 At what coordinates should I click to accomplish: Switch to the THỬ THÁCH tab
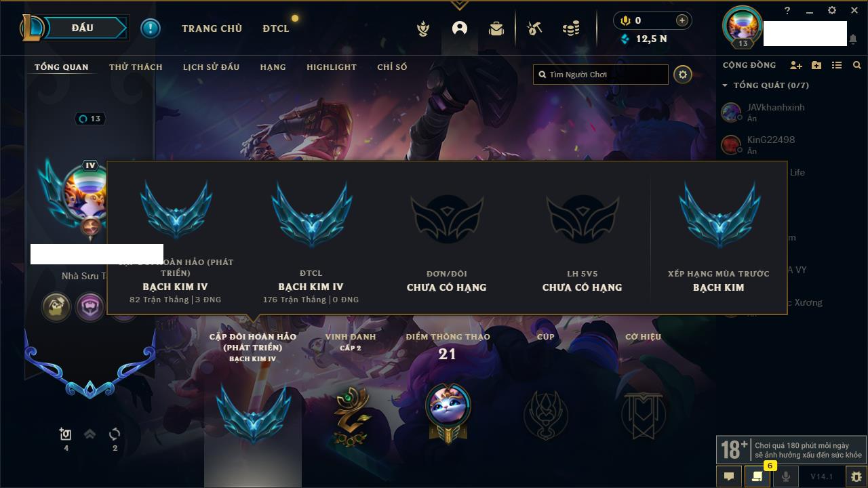tap(136, 67)
